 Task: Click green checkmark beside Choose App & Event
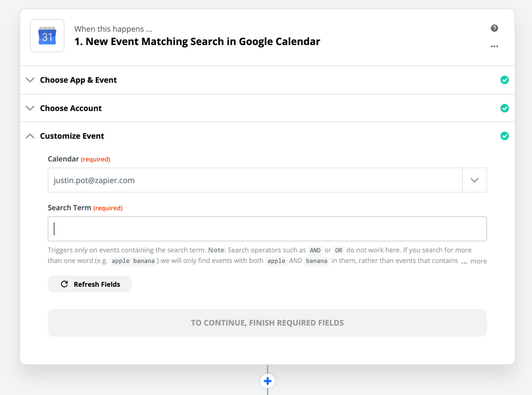coord(504,80)
